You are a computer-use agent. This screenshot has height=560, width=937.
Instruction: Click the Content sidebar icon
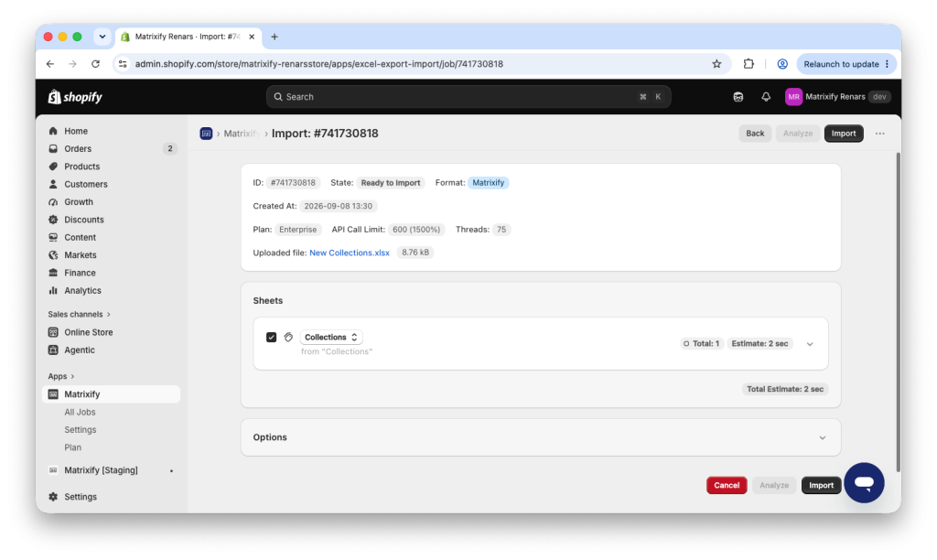[x=53, y=237]
